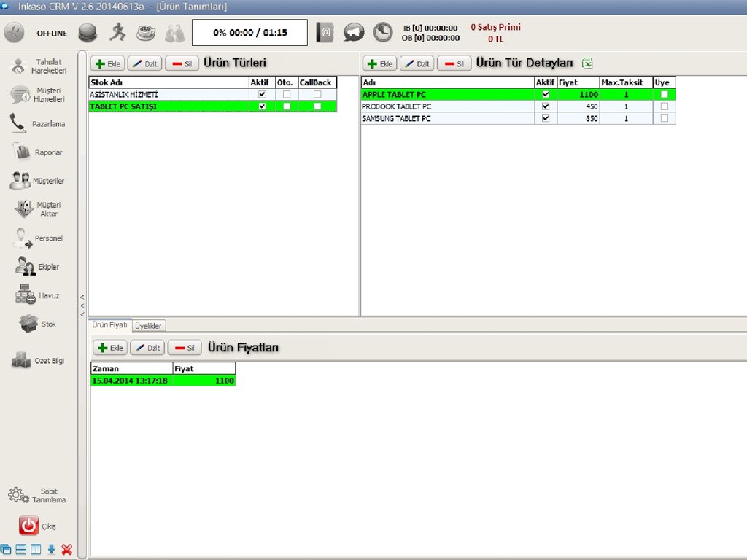Screen dimensions: 747x560
Task: Click the tile windows horizontally icon
Action: point(21,549)
